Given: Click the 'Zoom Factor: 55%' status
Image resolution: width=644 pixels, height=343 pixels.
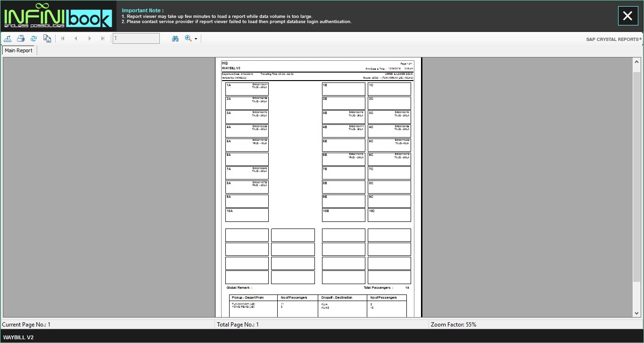Looking at the screenshot, I should tap(454, 325).
